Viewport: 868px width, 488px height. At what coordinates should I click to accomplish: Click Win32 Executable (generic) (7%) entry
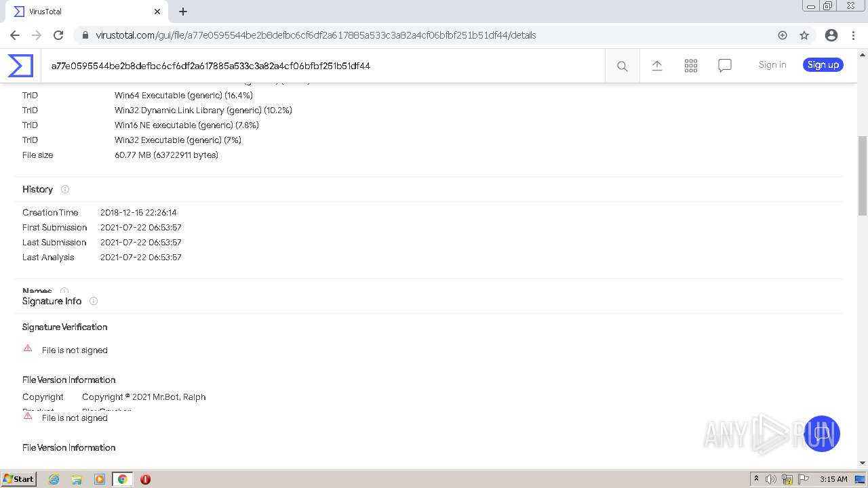(x=178, y=140)
